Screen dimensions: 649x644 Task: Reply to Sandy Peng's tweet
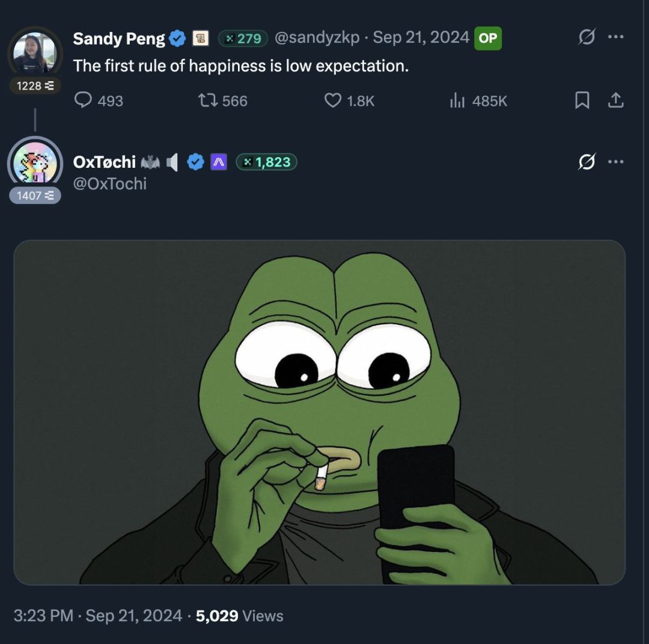[83, 100]
